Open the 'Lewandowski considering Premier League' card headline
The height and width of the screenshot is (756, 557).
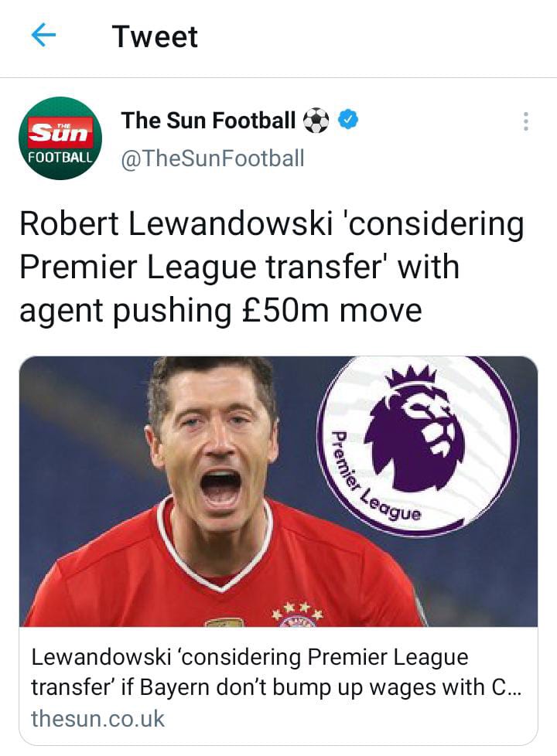click(x=250, y=658)
